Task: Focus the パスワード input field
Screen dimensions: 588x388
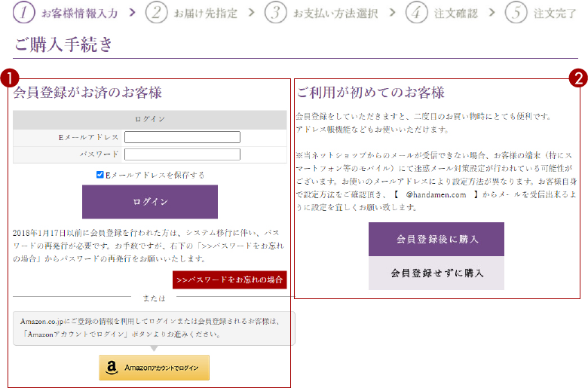Action: 182,154
